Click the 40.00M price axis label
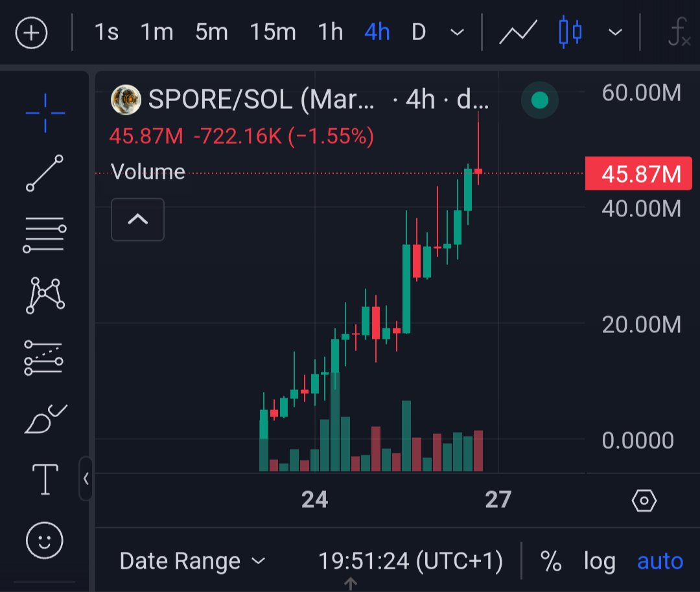This screenshot has height=592, width=700. 642,209
